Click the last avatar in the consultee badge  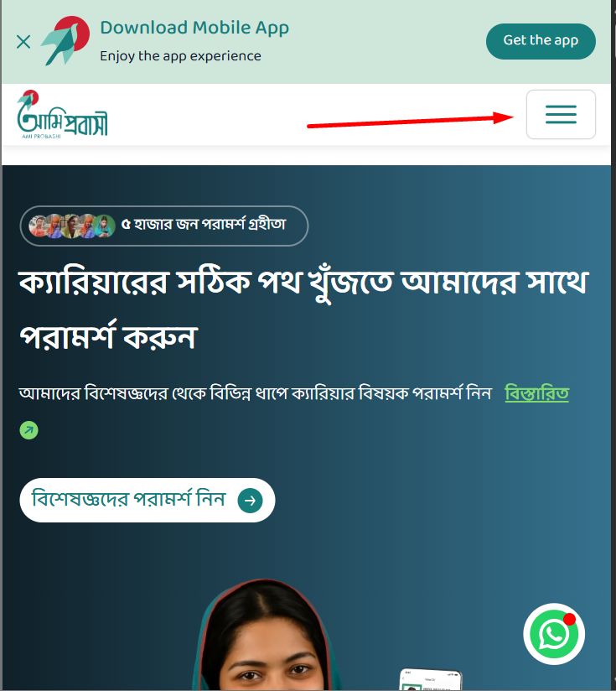click(x=105, y=226)
